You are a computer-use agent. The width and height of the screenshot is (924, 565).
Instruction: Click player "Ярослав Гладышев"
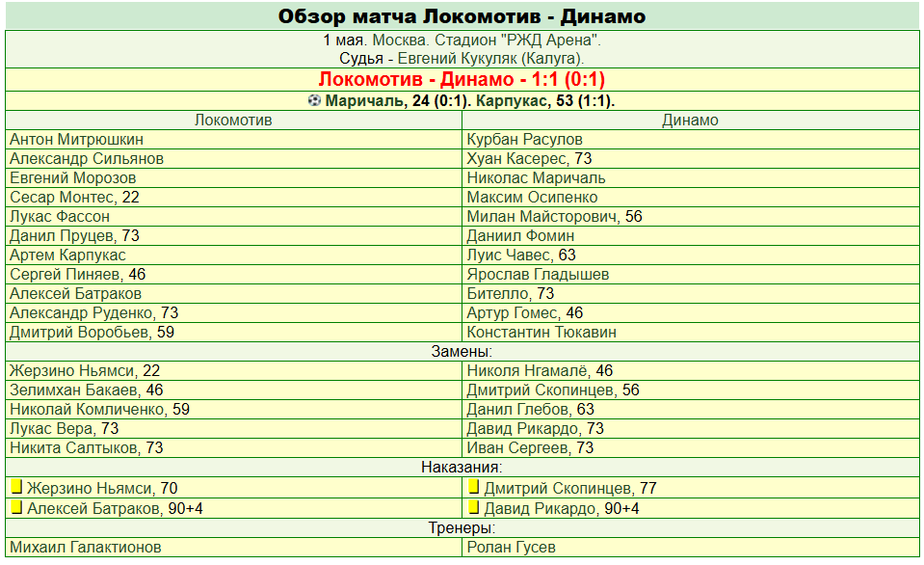coord(538,274)
